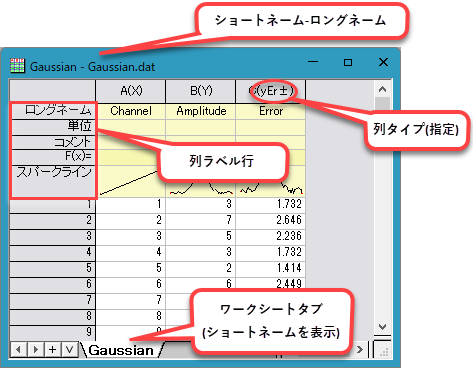Select row header 5

[x=53, y=269]
